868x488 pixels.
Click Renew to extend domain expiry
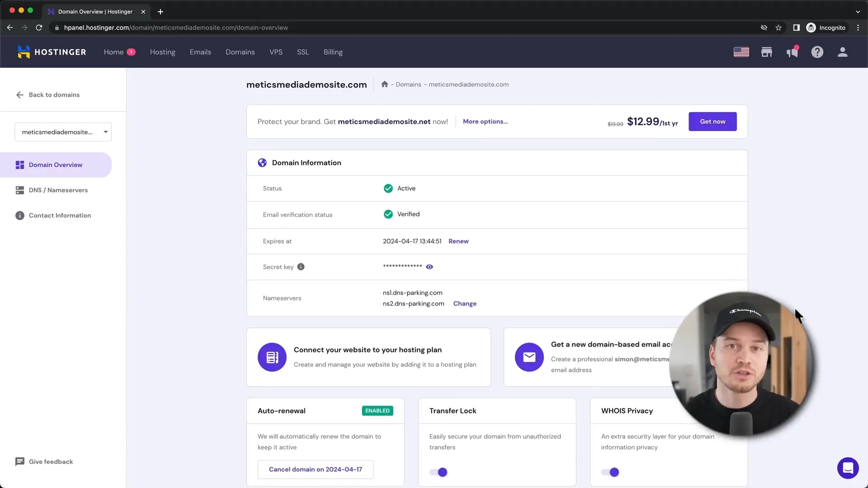(x=458, y=241)
